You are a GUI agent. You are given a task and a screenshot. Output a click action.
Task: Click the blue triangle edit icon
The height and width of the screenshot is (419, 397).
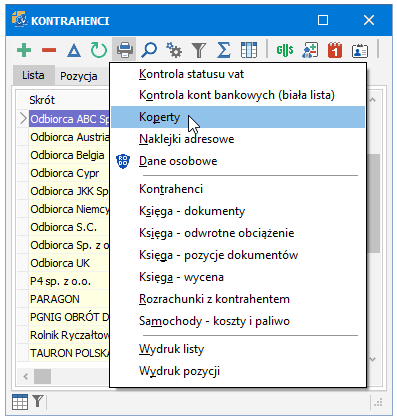coord(74,51)
